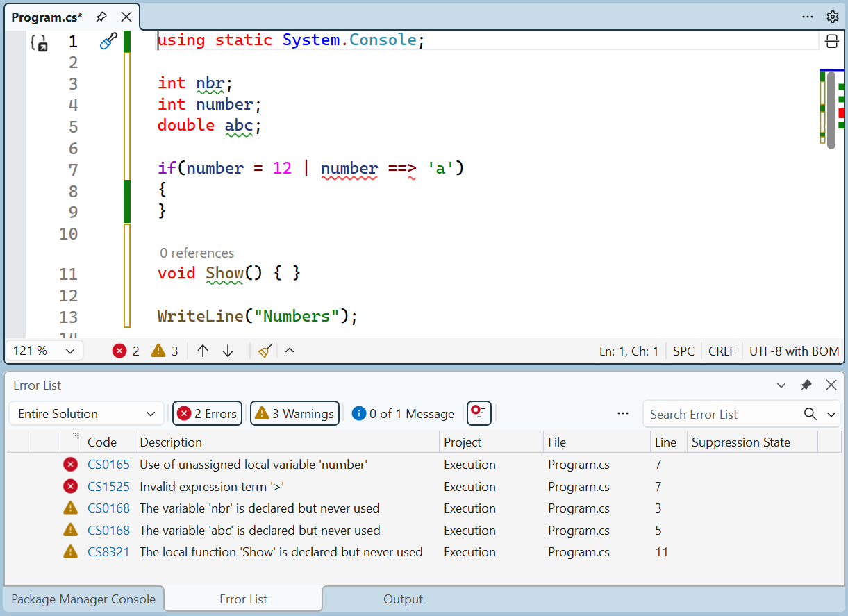
Task: Run code cleanup broom icon
Action: pos(265,351)
